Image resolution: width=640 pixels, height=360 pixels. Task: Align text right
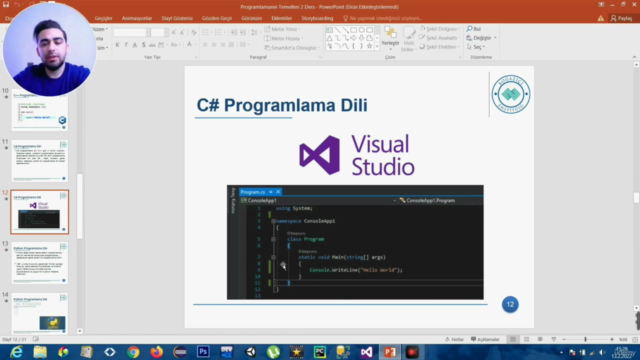pos(222,45)
